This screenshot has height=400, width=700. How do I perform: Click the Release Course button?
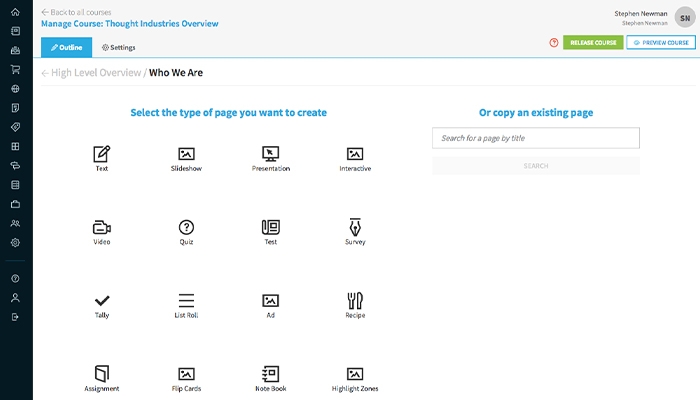pos(593,42)
